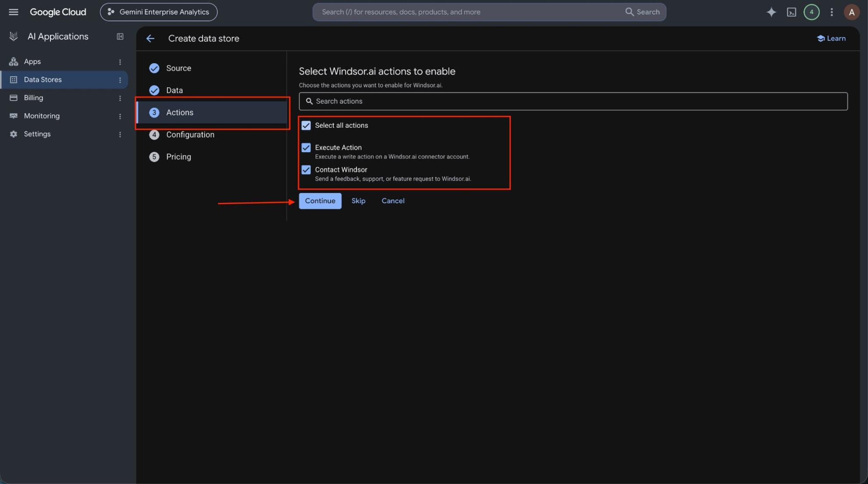Image resolution: width=868 pixels, height=484 pixels.
Task: Focus the top resource search field
Action: click(469, 12)
